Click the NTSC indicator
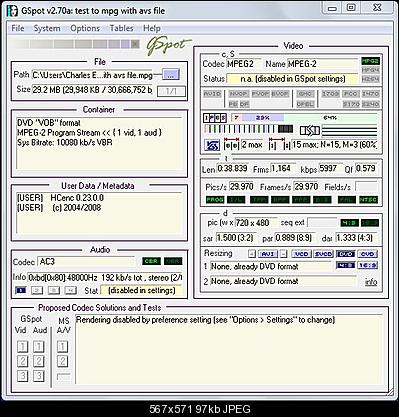This screenshot has height=417, width=399. [x=368, y=200]
